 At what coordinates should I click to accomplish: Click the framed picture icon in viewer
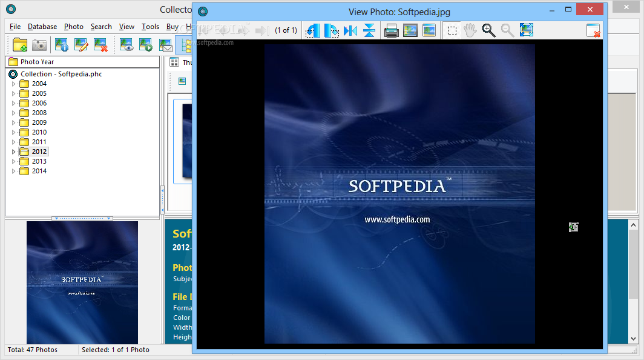[410, 30]
